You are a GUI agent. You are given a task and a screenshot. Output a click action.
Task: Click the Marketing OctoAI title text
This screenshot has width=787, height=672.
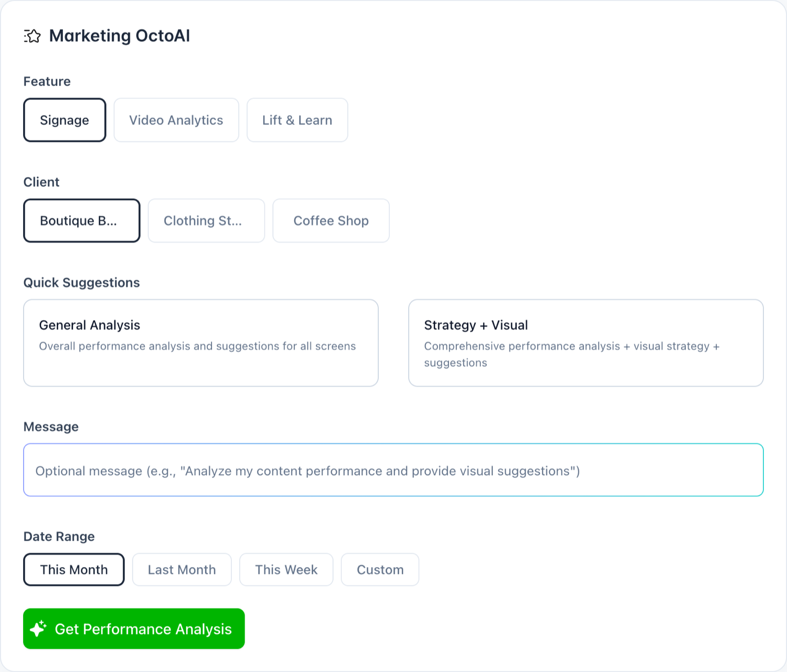[x=120, y=36]
